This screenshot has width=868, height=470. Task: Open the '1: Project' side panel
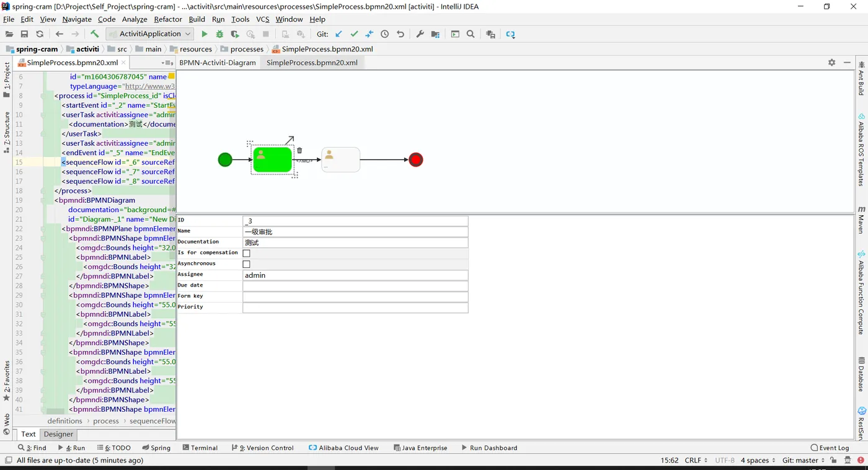[x=7, y=80]
